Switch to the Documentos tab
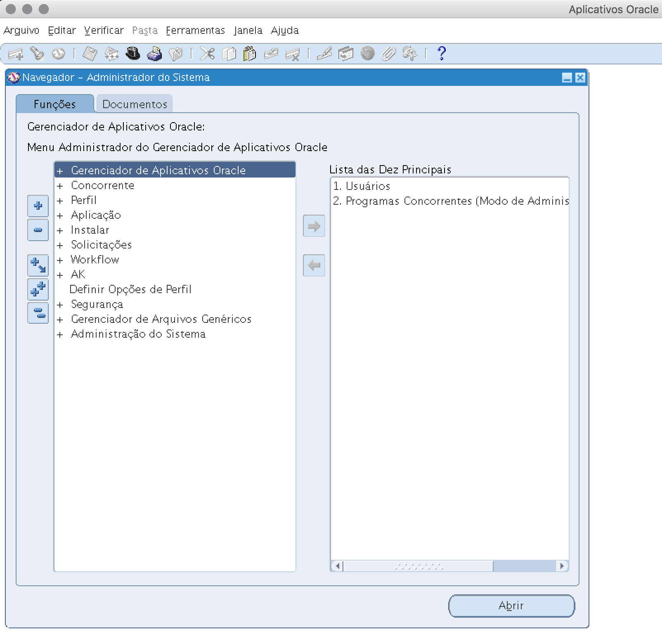Viewport: 662px width, 644px height. click(x=135, y=104)
